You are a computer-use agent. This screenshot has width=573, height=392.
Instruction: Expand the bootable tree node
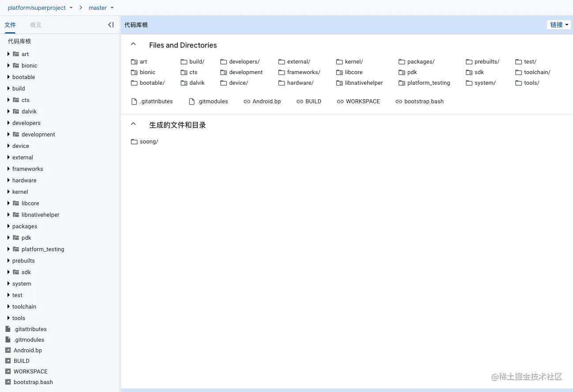[x=8, y=77]
